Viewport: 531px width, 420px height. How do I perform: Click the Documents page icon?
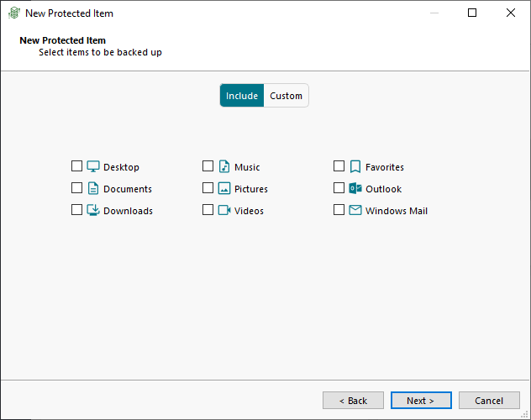[x=93, y=188]
